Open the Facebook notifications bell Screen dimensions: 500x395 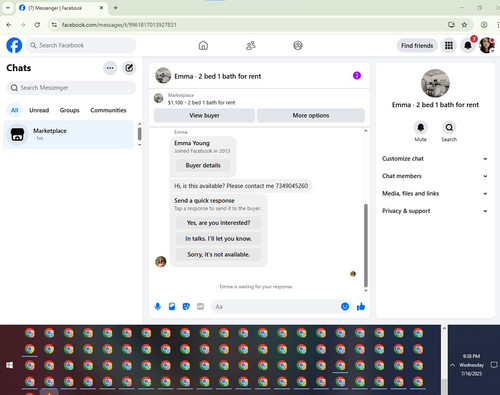point(468,45)
